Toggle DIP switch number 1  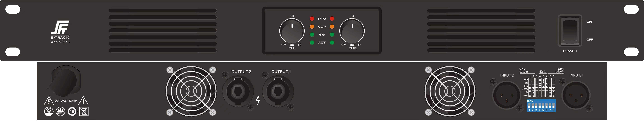[x=529, y=106]
